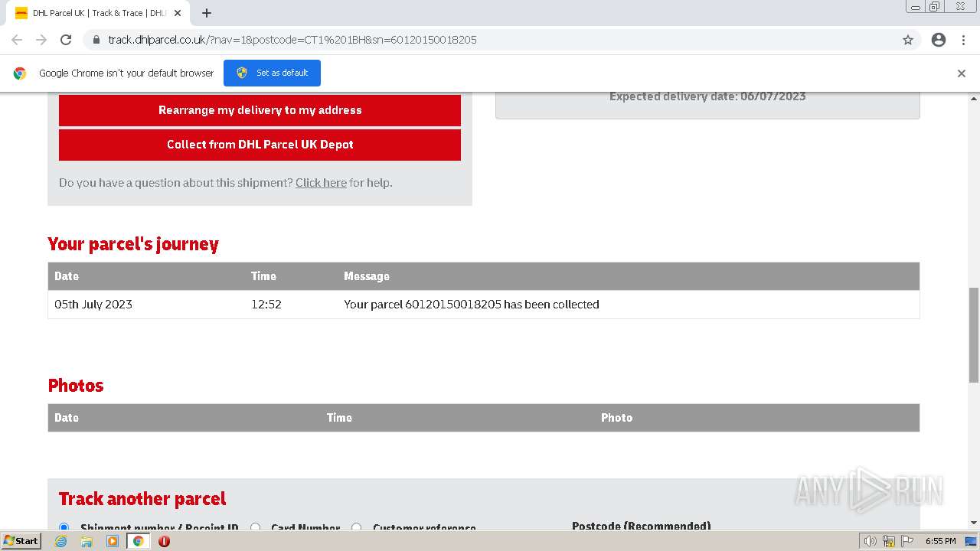
Task: Reload the DHL tracking page
Action: pyautogui.click(x=66, y=40)
